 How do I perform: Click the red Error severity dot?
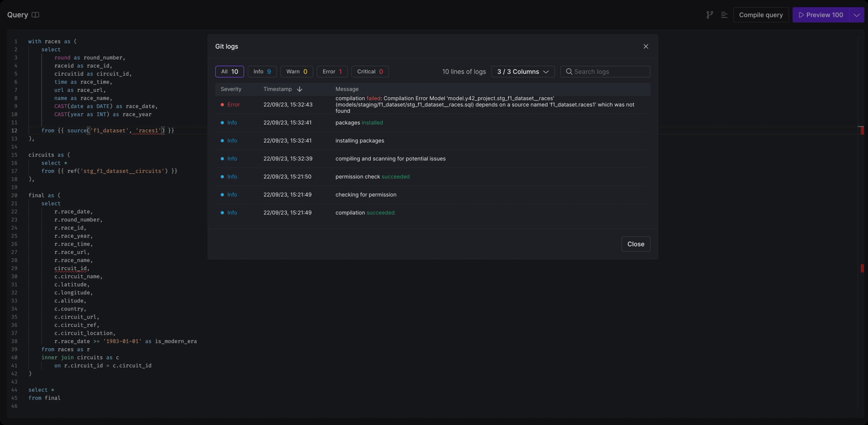[x=222, y=105]
